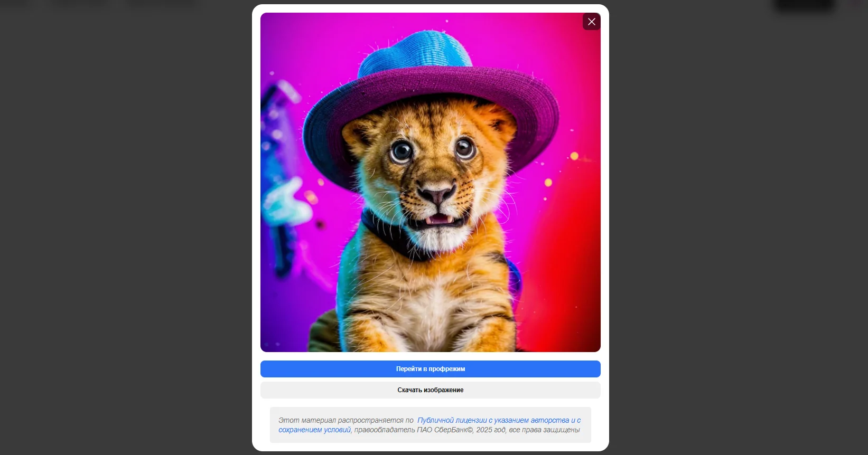
Task: Click the 'ПАО СберБанк©, 2025 год' copyright text
Action: 461,430
